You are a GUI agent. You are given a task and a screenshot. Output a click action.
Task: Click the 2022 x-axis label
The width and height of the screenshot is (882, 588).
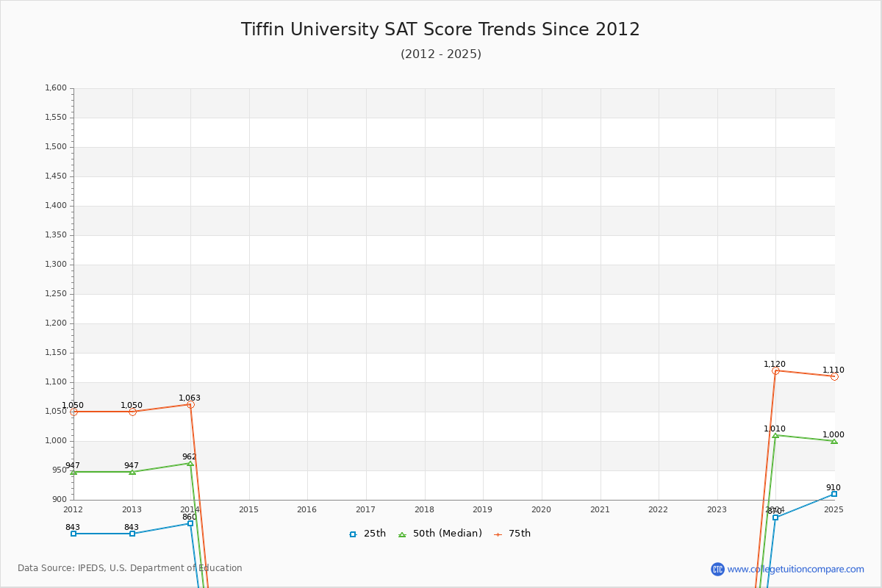pos(659,509)
